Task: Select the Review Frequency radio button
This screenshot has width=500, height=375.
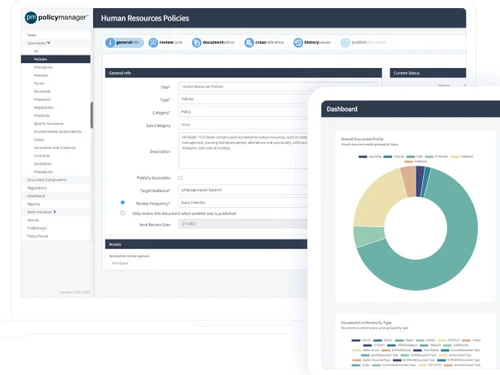Action: (x=123, y=202)
